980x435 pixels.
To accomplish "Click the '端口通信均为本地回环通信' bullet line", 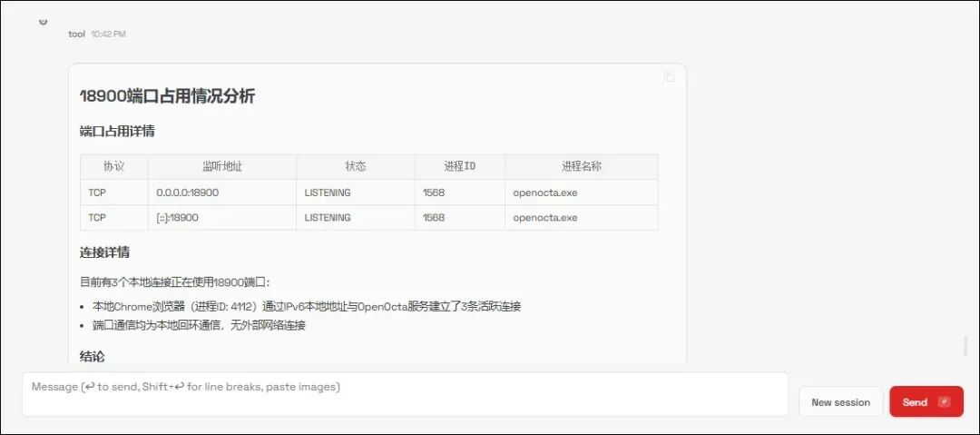I will tap(199, 325).
